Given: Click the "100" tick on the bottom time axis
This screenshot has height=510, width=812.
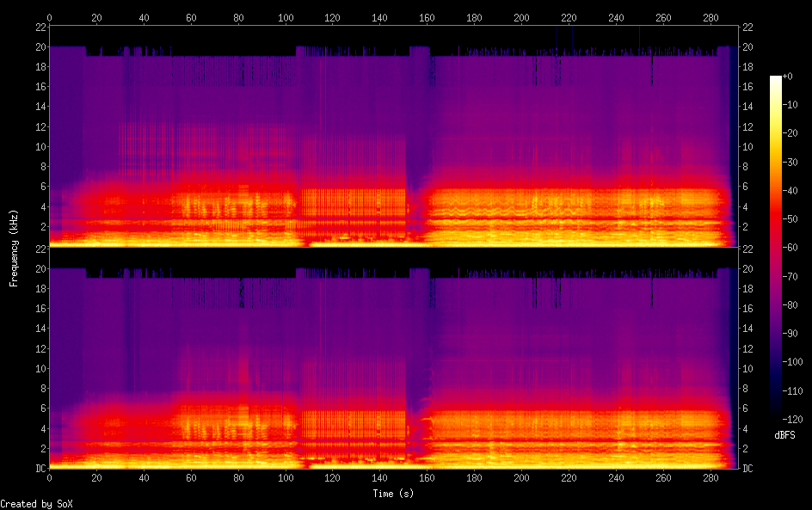Looking at the screenshot, I should pos(286,478).
